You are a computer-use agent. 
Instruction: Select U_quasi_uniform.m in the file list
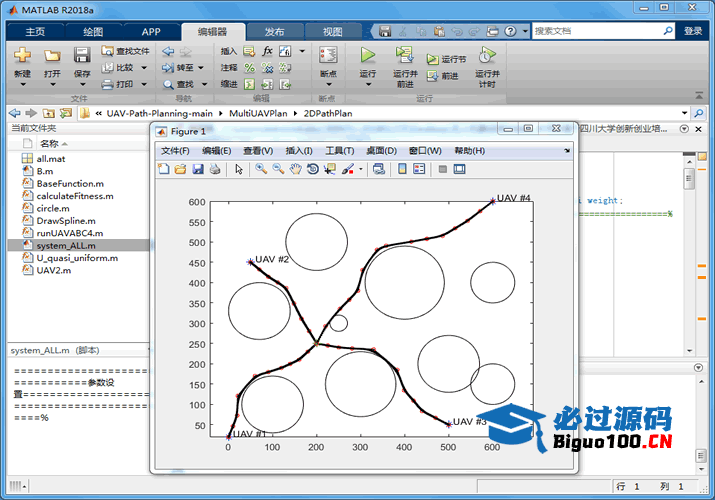click(77, 258)
